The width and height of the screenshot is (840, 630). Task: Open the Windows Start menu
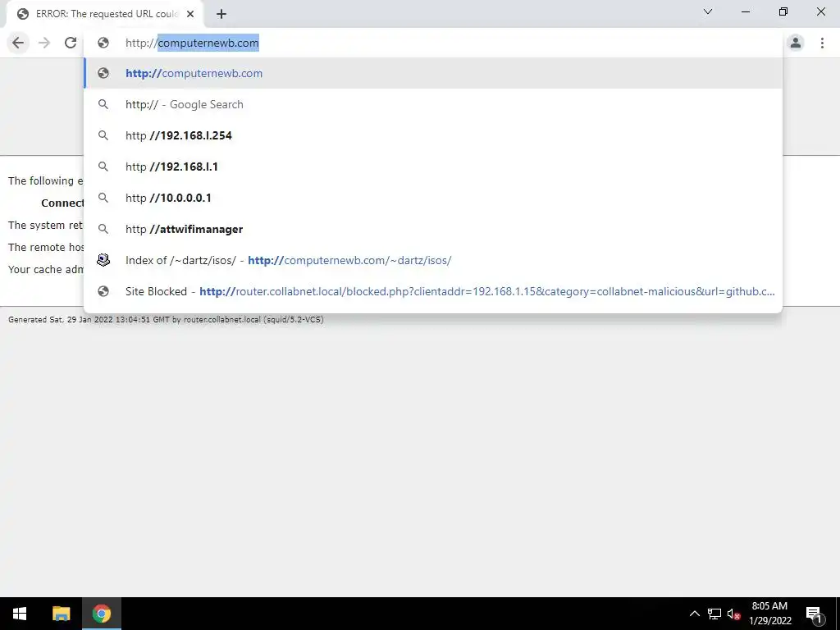20,614
